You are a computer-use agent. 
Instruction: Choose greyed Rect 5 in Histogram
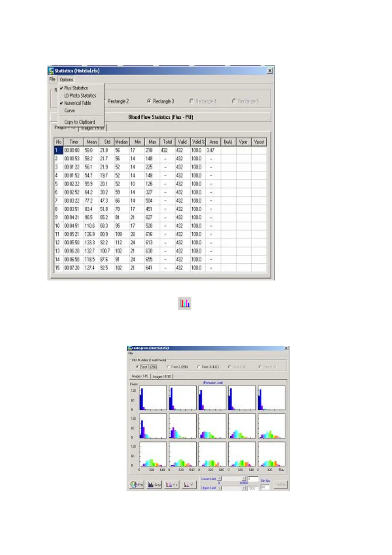pyautogui.click(x=268, y=367)
